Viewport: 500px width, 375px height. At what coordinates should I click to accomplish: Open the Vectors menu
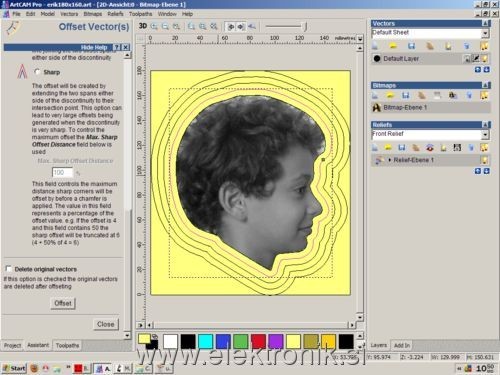[x=69, y=14]
